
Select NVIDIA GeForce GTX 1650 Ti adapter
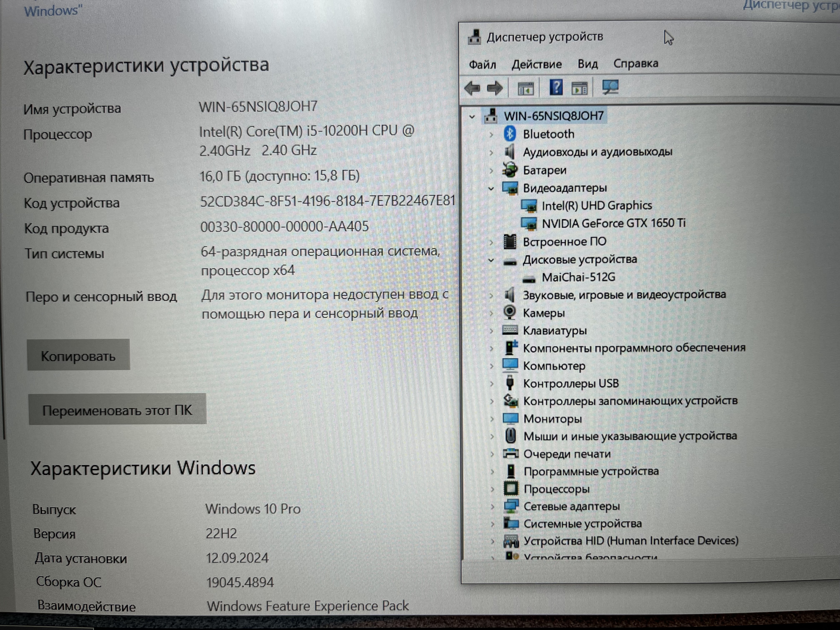pyautogui.click(x=613, y=223)
